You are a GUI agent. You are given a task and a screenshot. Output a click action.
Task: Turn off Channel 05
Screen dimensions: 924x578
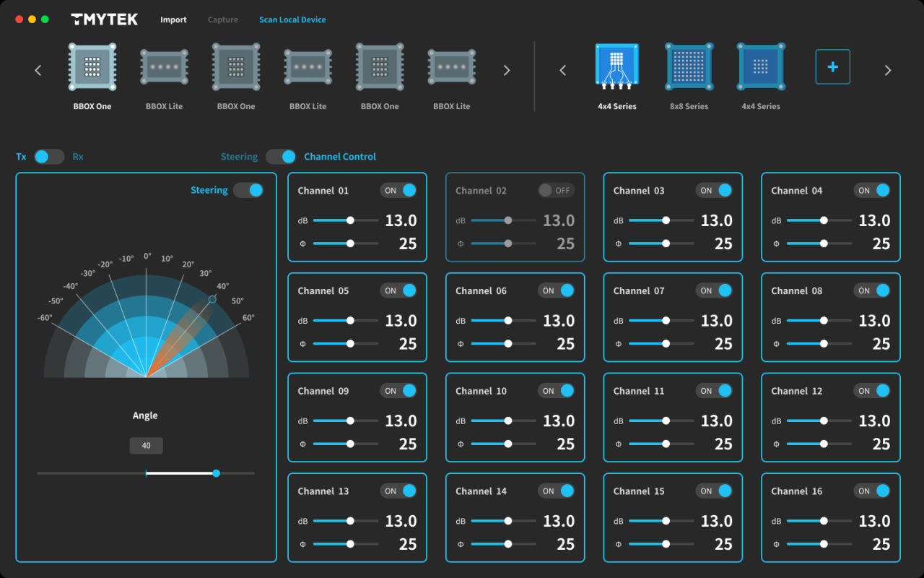[399, 290]
